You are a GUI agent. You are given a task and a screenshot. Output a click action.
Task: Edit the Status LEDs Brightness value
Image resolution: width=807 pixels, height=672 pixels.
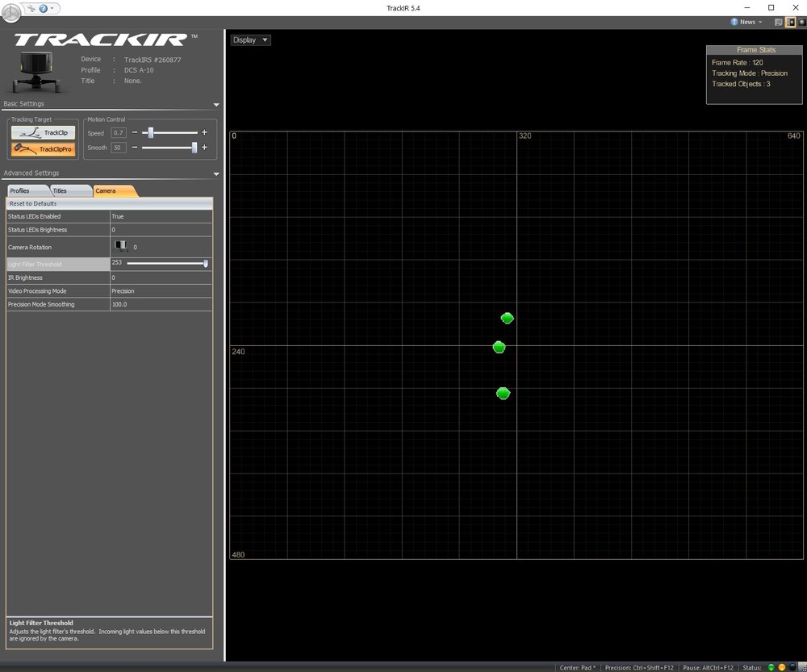(161, 230)
